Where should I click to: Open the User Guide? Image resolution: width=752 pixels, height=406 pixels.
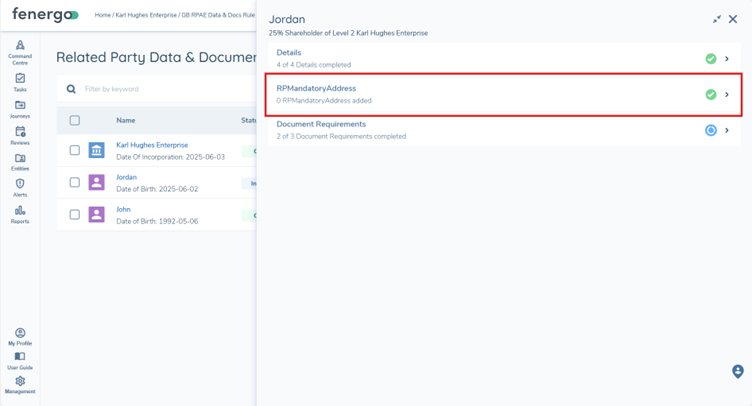20,360
